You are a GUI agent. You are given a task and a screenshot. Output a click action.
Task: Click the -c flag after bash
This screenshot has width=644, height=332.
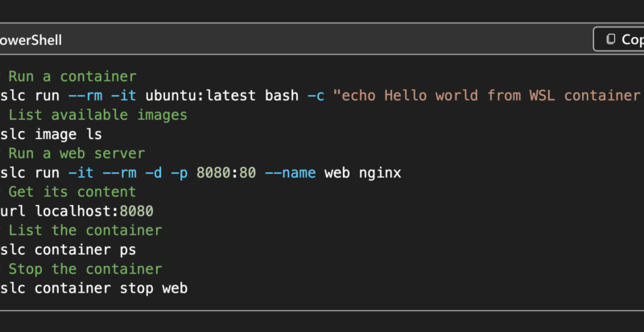316,96
